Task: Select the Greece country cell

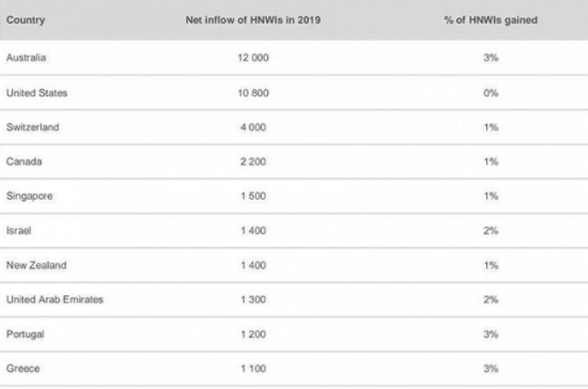Action: tap(21, 369)
